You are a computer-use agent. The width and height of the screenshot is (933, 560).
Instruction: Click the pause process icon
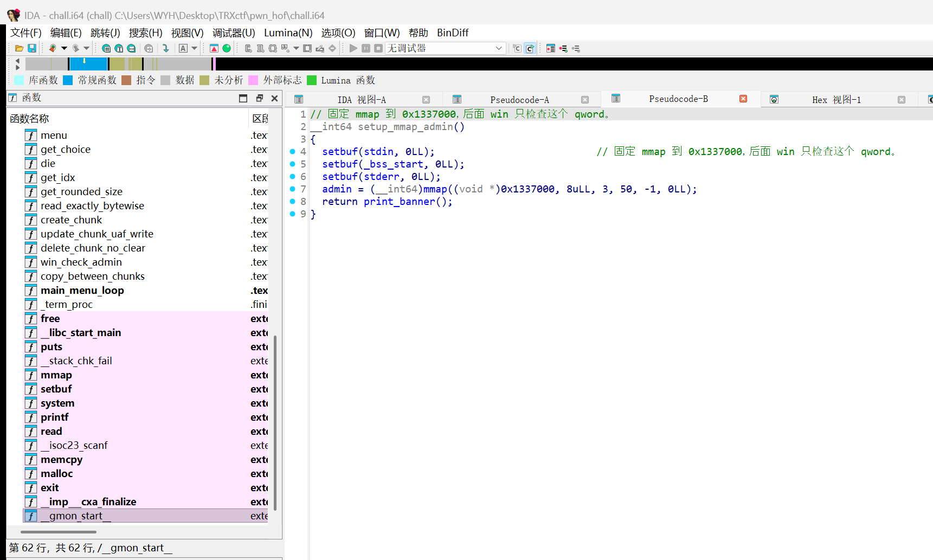coord(366,48)
